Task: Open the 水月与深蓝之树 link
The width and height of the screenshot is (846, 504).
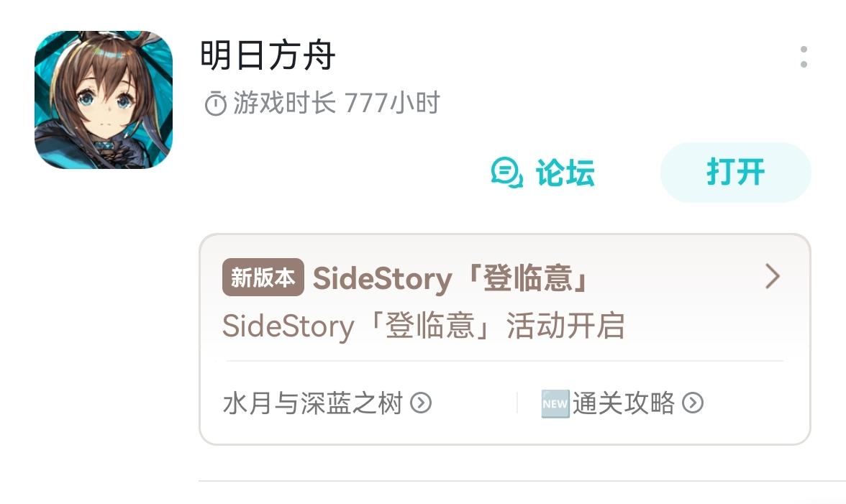Action: tap(313, 403)
